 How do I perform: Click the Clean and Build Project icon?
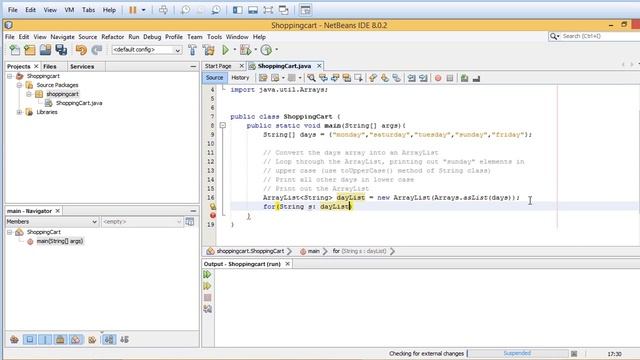click(x=209, y=50)
